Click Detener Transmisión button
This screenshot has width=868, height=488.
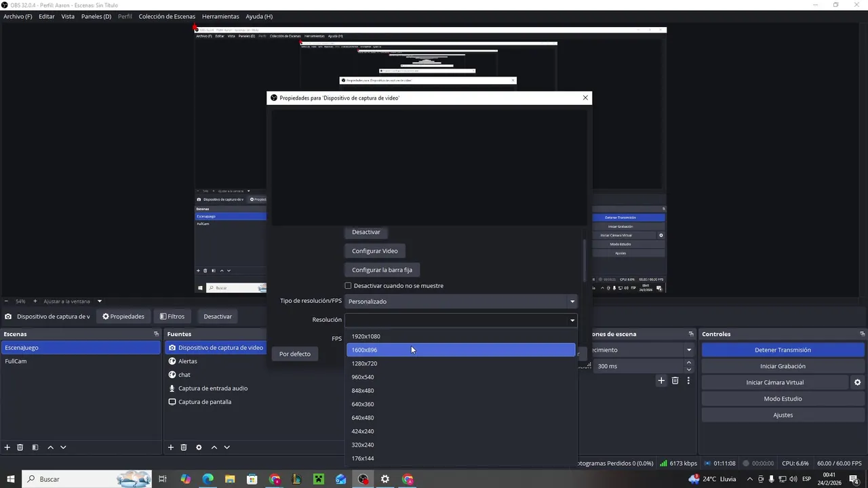click(x=783, y=350)
